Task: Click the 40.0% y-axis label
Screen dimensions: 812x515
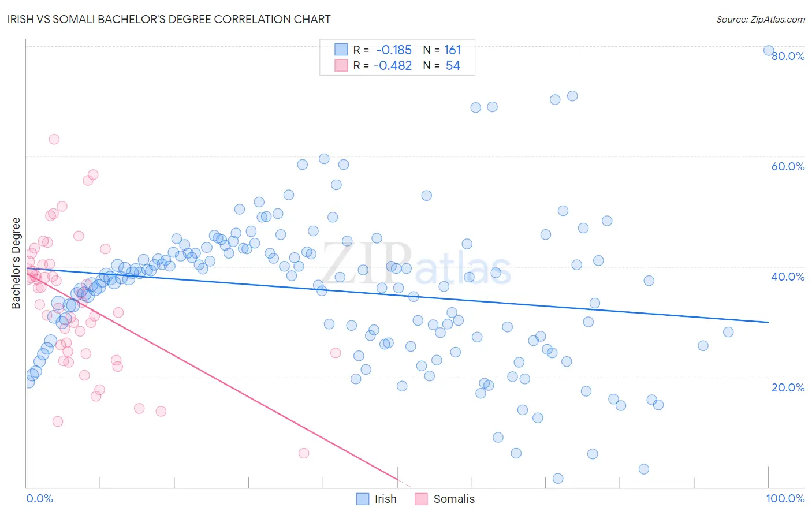Action: pyautogui.click(x=788, y=277)
